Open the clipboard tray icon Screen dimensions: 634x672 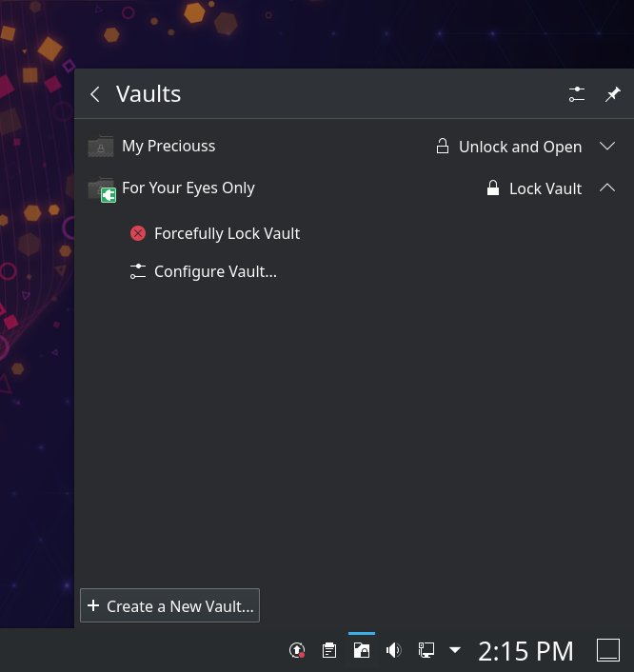tap(329, 650)
